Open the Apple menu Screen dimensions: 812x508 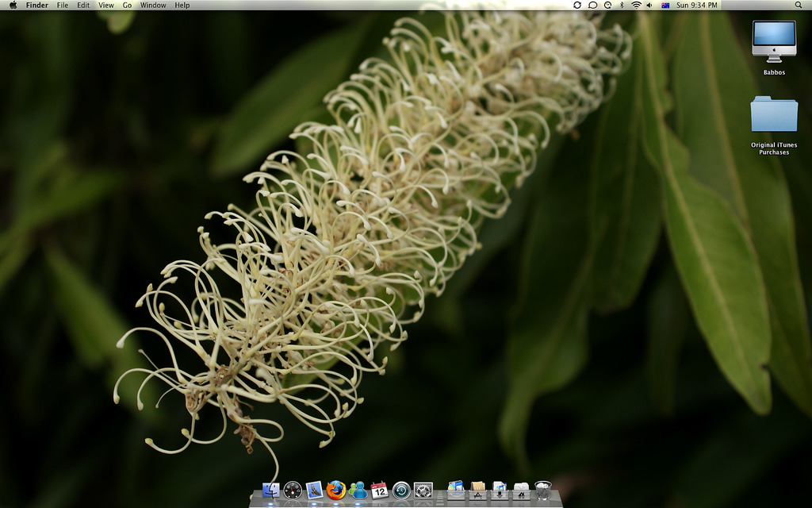tap(13, 6)
